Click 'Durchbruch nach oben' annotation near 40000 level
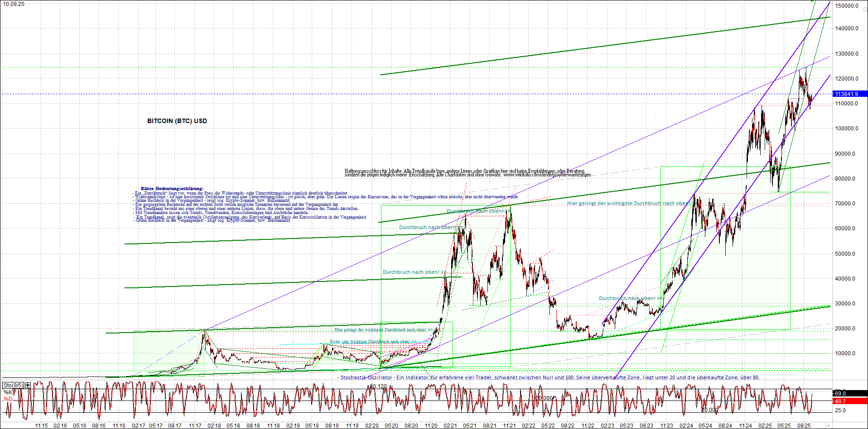 pyautogui.click(x=414, y=272)
